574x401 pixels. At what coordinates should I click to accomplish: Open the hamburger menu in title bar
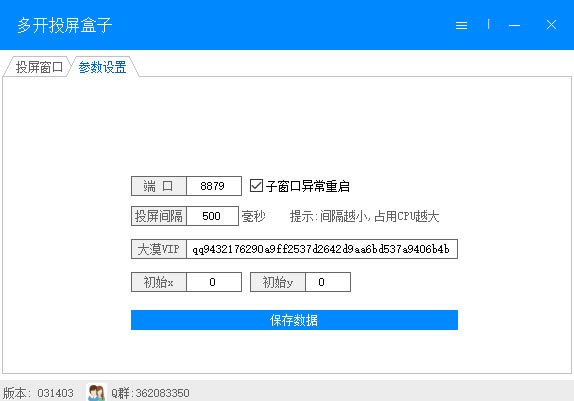(461, 25)
